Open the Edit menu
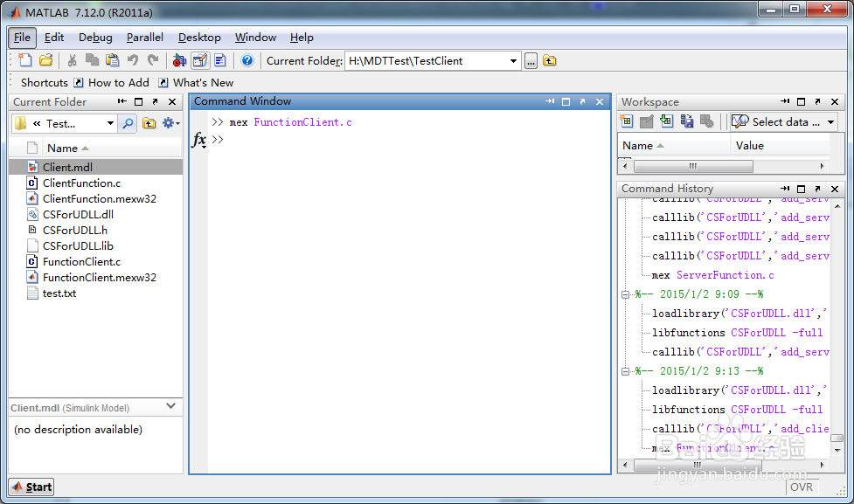The height and width of the screenshot is (504, 854). [54, 38]
